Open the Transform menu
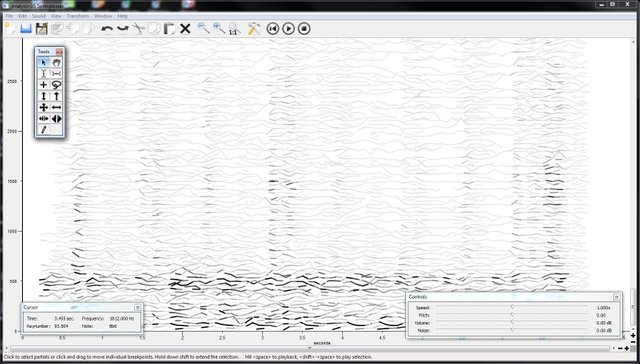The height and width of the screenshot is (364, 640). 78,16
